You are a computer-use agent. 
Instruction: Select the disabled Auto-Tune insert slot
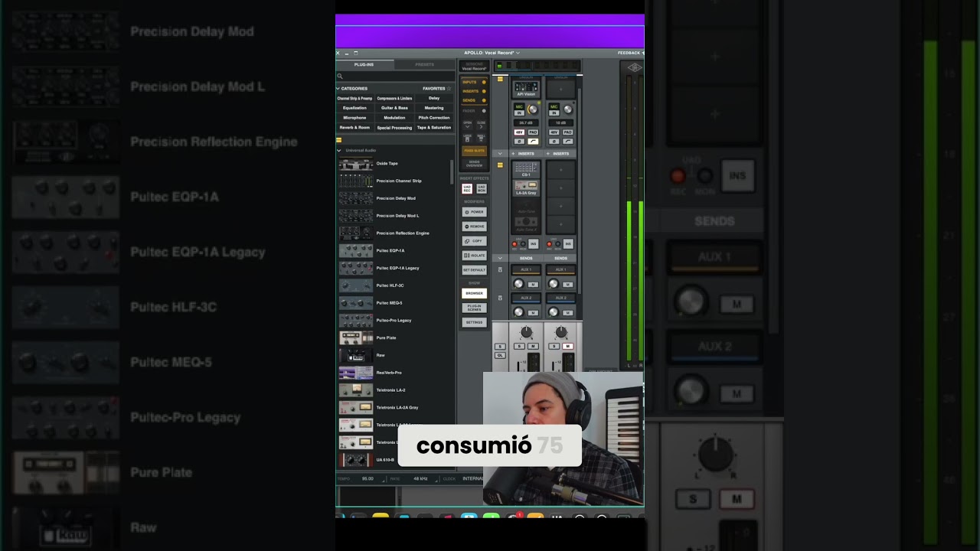click(x=526, y=205)
